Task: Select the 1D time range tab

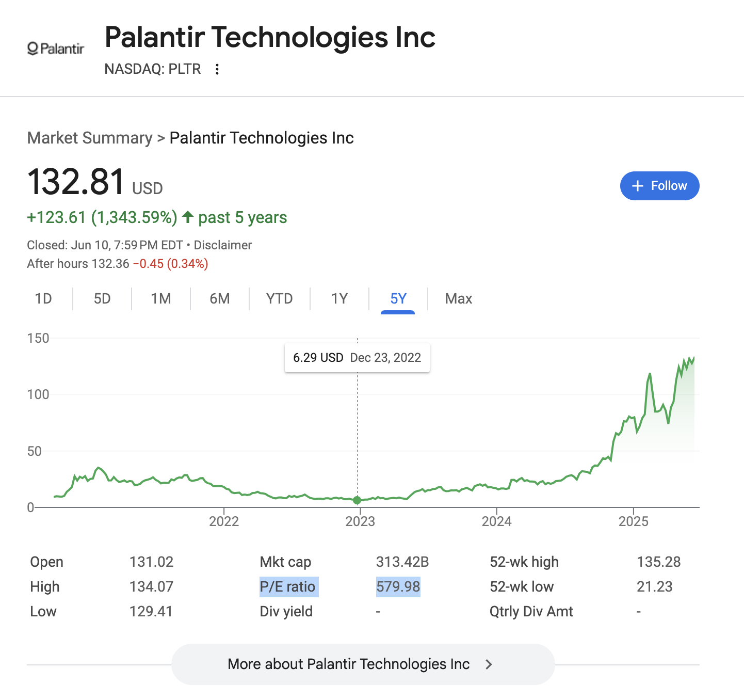Action: (43, 299)
